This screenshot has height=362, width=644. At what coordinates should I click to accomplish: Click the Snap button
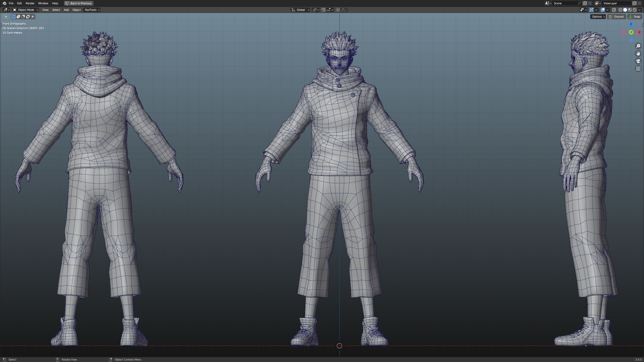point(635,17)
